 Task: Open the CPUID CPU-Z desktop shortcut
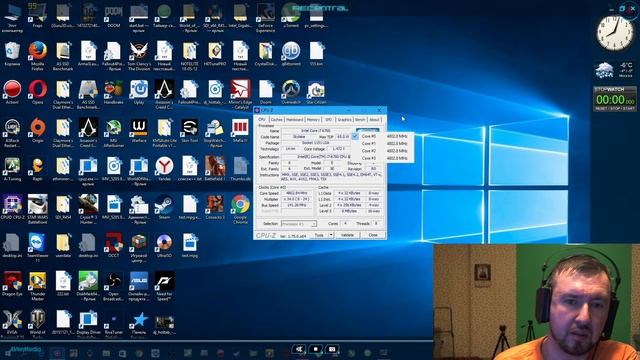(12, 205)
